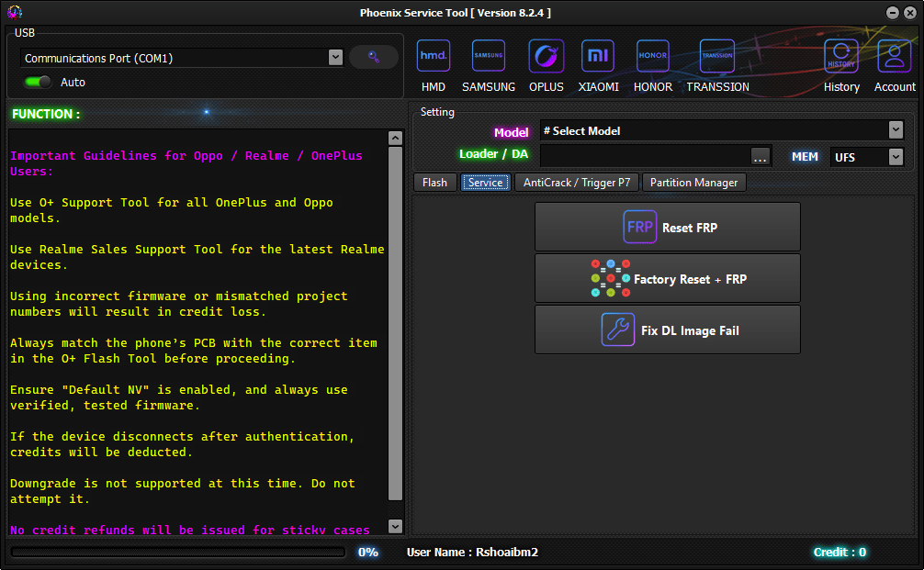
Task: Select the HONOR brand icon
Action: coord(652,57)
